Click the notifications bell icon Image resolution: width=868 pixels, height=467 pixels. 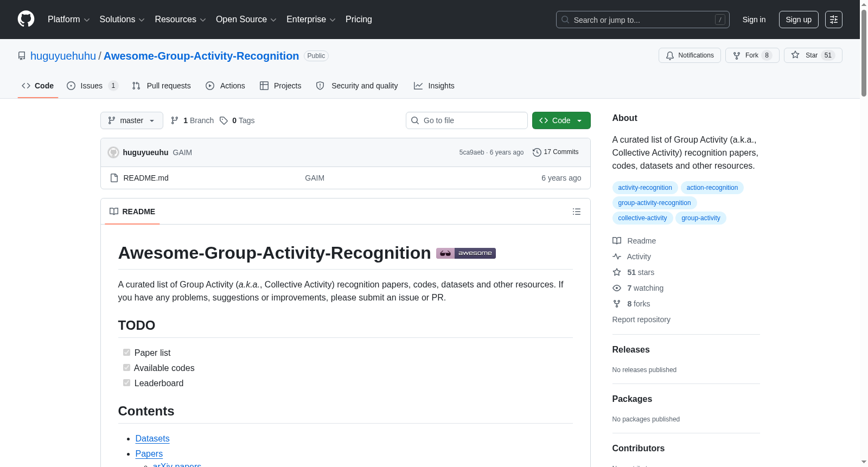[x=670, y=55]
